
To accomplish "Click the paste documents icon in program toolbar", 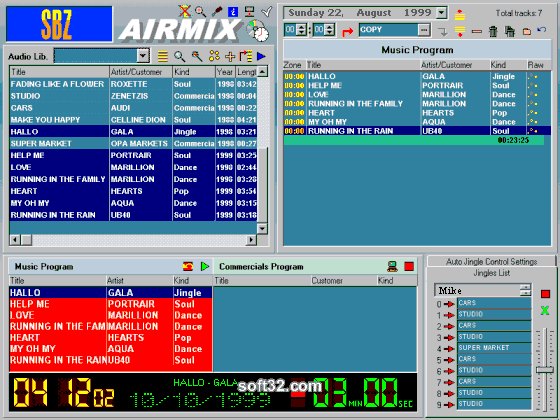I will 510,31.
